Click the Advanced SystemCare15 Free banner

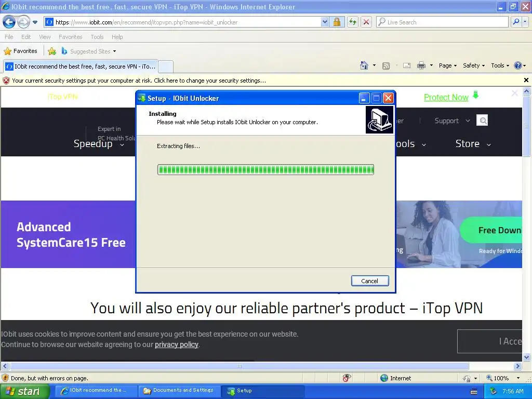[71, 234]
